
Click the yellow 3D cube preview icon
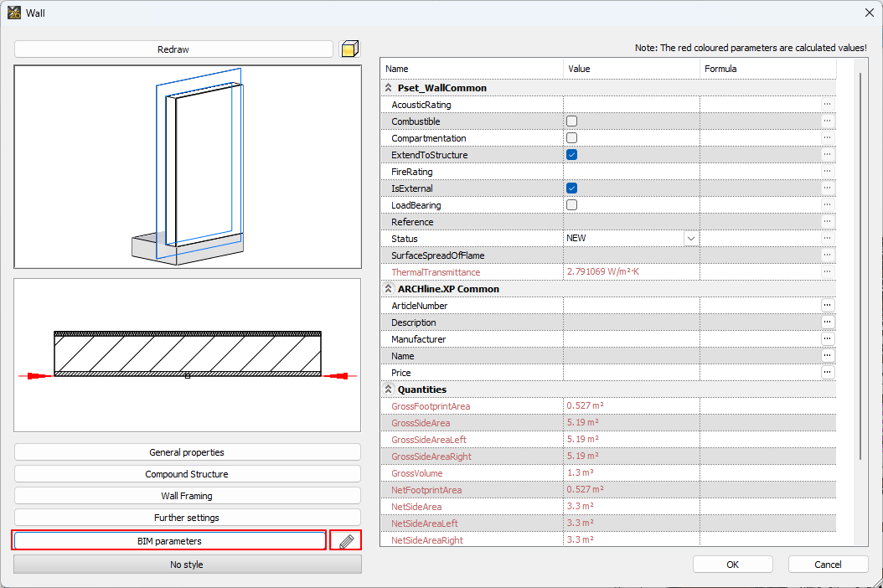point(349,49)
